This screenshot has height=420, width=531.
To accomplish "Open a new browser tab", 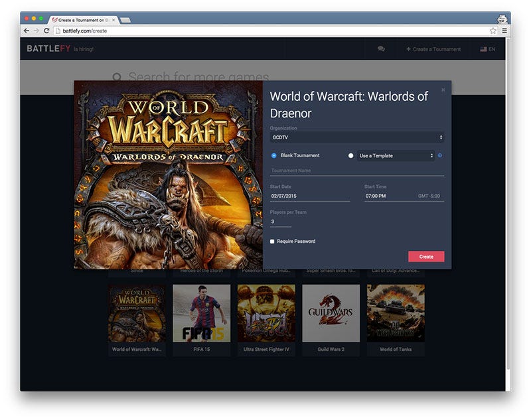I will 125,20.
